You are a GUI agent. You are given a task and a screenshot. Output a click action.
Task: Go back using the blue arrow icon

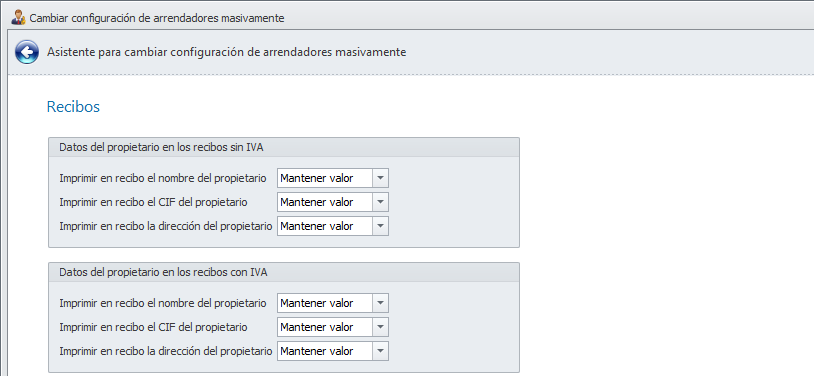click(x=26, y=52)
